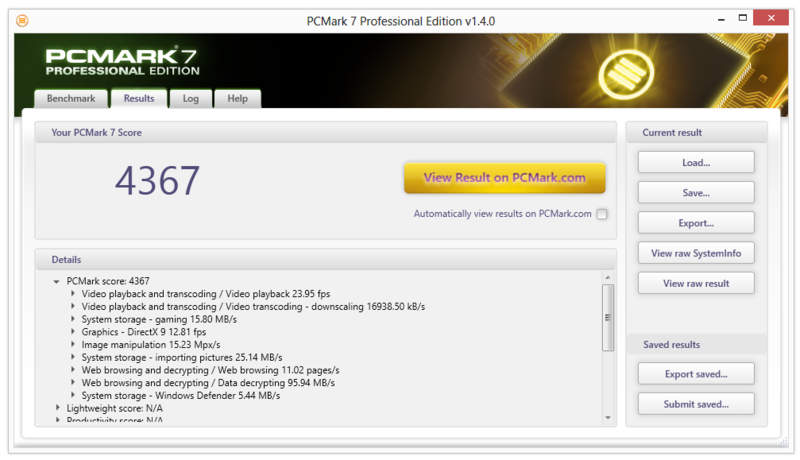This screenshot has width=800, height=460.
Task: Open the Log tab
Action: click(x=190, y=98)
